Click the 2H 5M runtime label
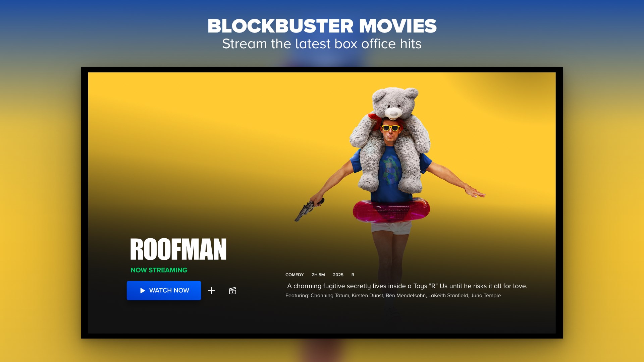Image resolution: width=644 pixels, height=362 pixels. 318,275
